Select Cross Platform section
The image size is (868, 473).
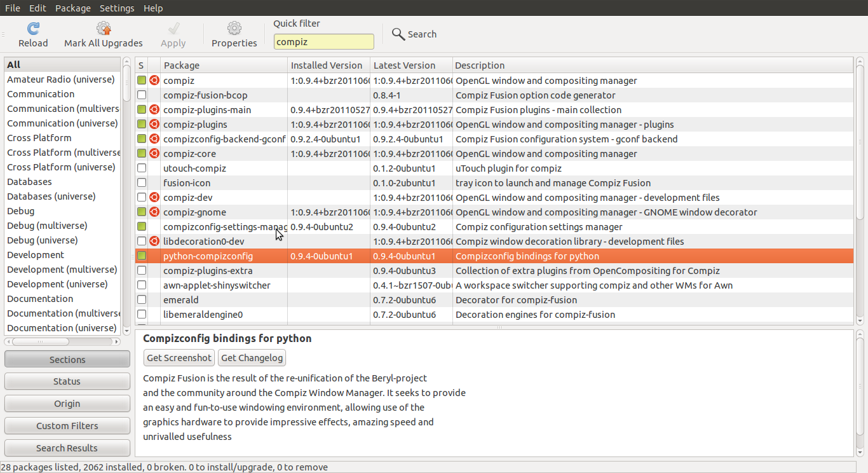click(62, 138)
